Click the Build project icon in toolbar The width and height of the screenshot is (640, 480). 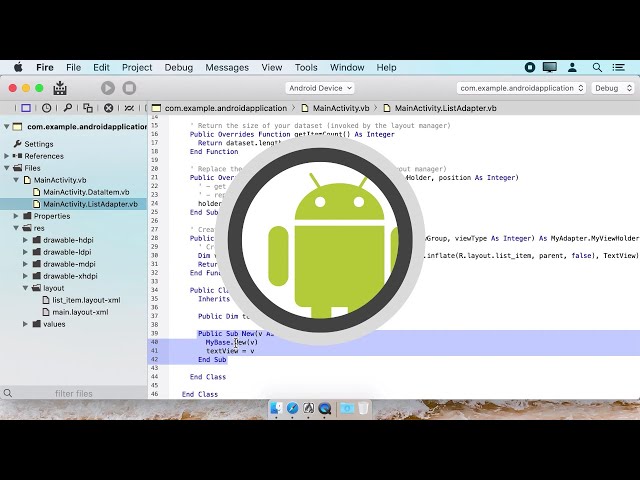click(x=60, y=88)
